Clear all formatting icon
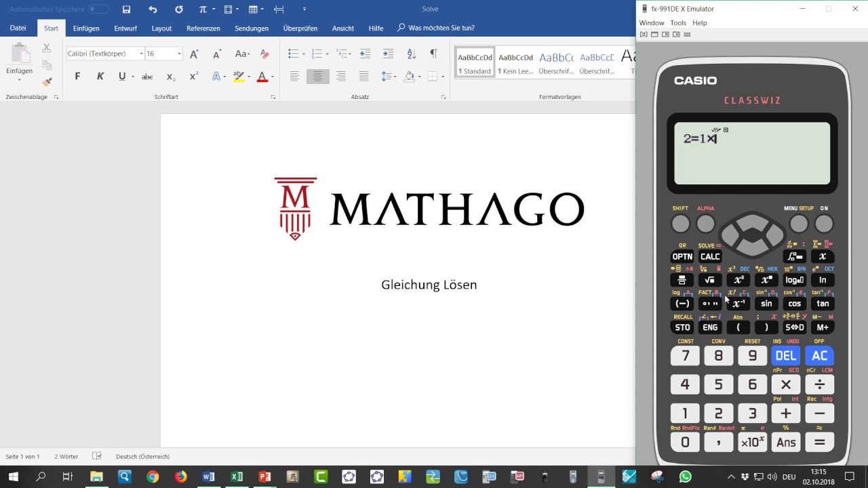Screen dimensions: 868x488 [265, 54]
